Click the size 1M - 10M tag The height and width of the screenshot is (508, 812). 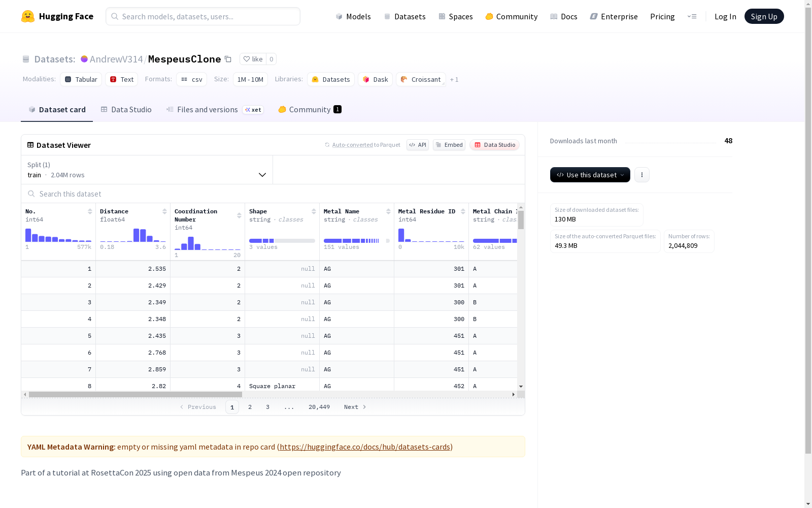click(250, 79)
